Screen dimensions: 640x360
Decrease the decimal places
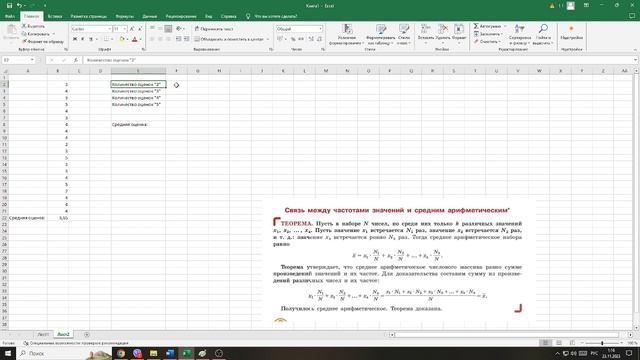319,39
